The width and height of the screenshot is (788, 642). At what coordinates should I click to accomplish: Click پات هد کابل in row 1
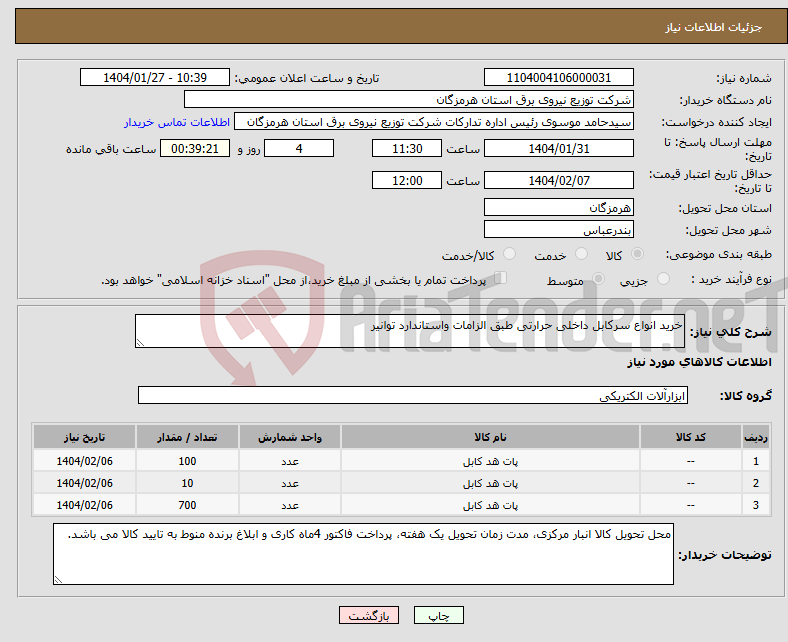[490, 462]
